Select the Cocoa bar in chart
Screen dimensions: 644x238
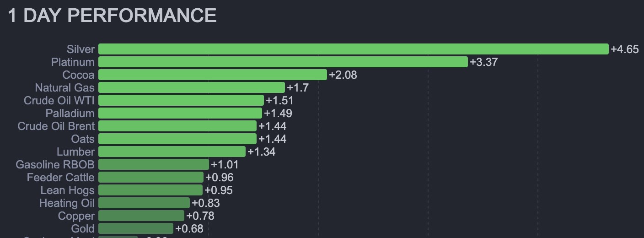[x=212, y=75]
